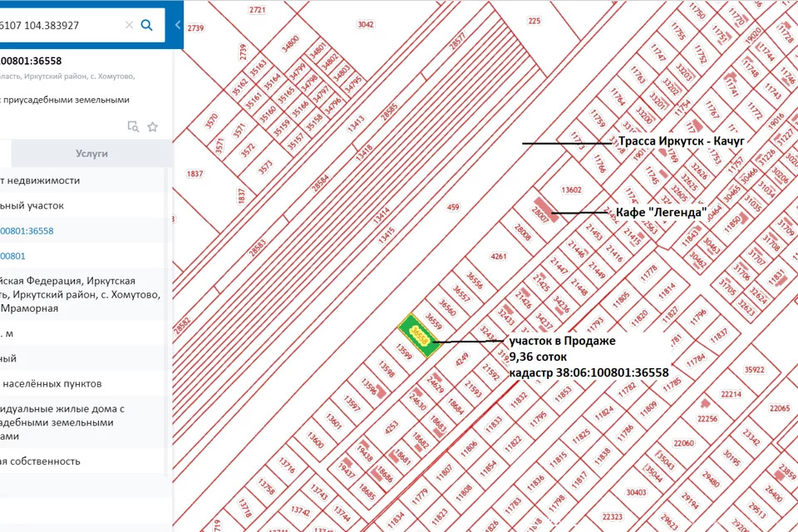Click the search magnifier icon
Viewport: 798px width, 532px height.
click(x=147, y=25)
